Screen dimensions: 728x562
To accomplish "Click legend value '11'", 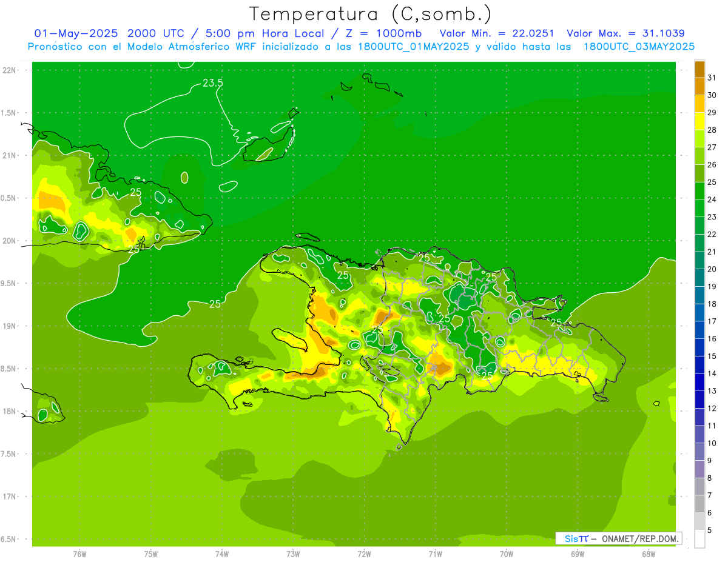I will (x=712, y=426).
